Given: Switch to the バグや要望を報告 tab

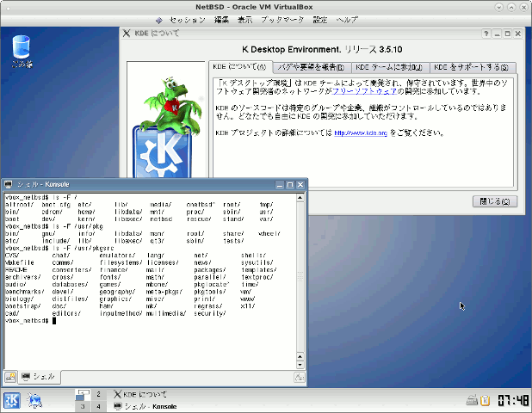Looking at the screenshot, I should point(311,67).
